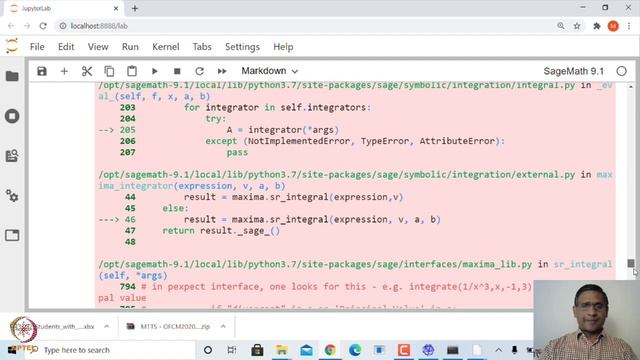This screenshot has width=640, height=360.
Task: Open the File menu
Action: point(37,47)
